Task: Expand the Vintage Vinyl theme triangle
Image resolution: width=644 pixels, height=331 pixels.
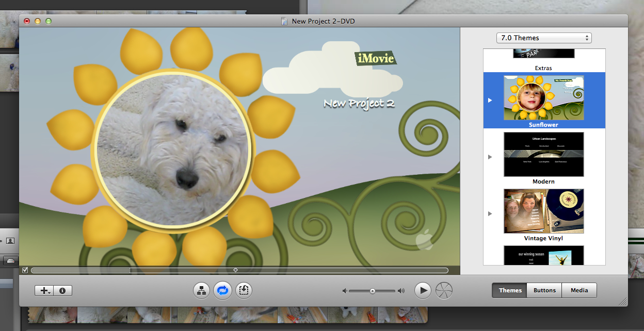Action: [x=490, y=213]
